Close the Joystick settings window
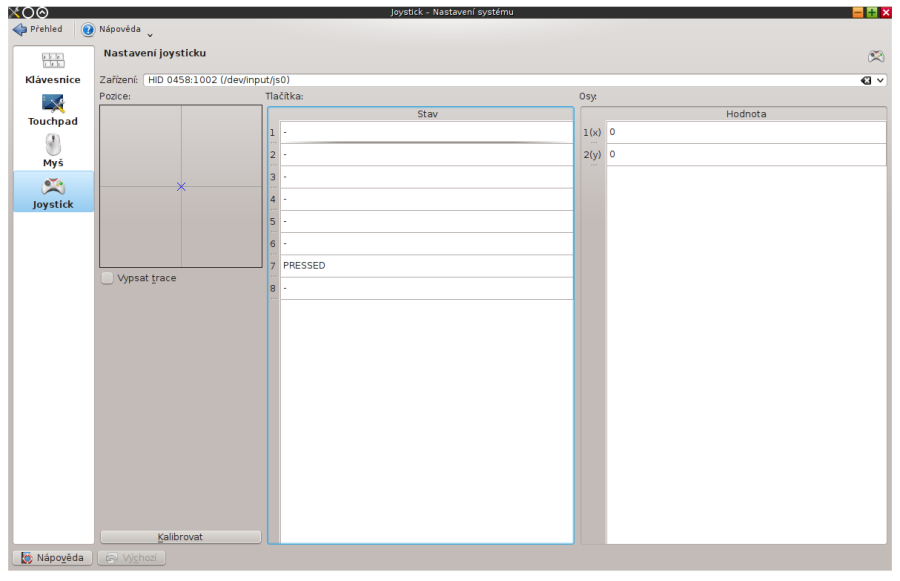Image resolution: width=900 pixels, height=581 pixels. coord(886,12)
